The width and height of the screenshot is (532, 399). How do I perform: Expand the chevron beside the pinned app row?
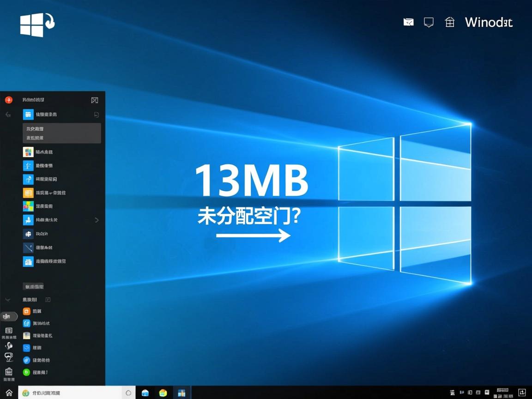tap(97, 220)
